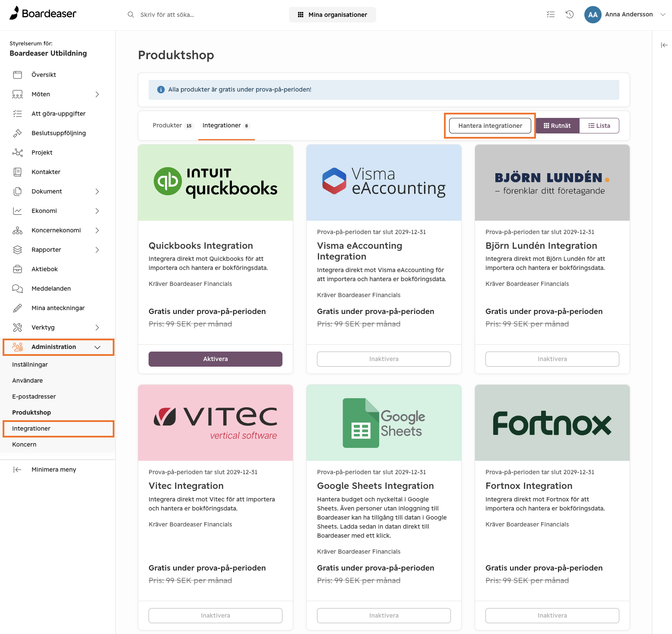Click the Mina anteckningar pencil icon
672x634 pixels.
point(17,308)
